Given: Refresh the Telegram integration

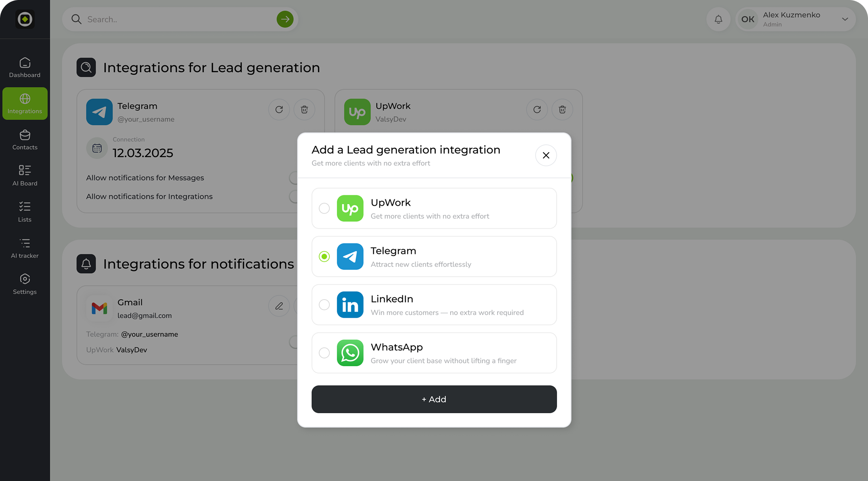Looking at the screenshot, I should click(279, 110).
